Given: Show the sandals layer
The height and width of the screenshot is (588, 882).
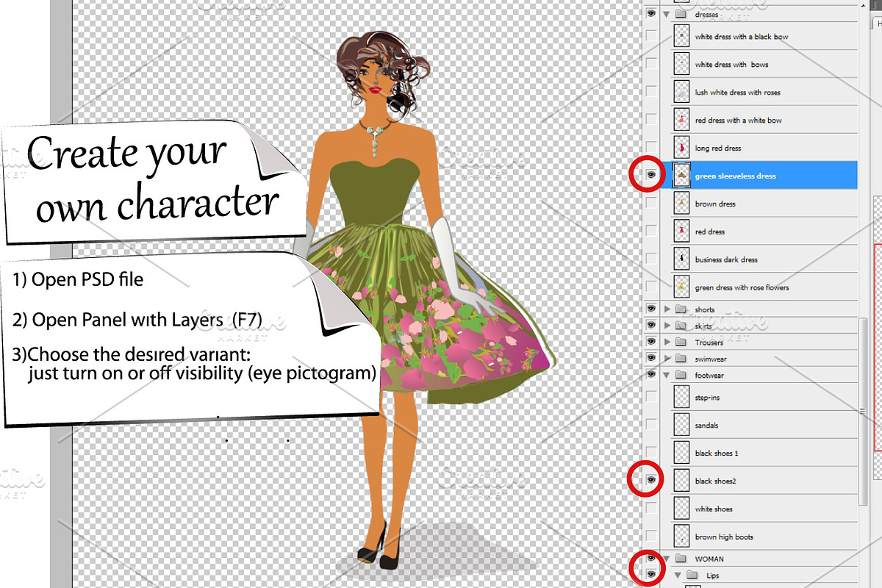Looking at the screenshot, I should [651, 425].
